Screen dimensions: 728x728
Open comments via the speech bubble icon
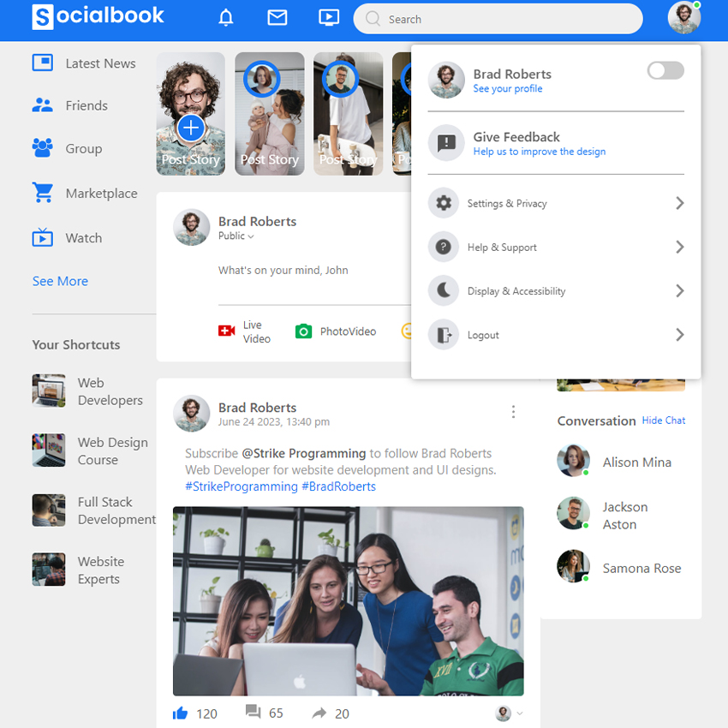tap(253, 711)
